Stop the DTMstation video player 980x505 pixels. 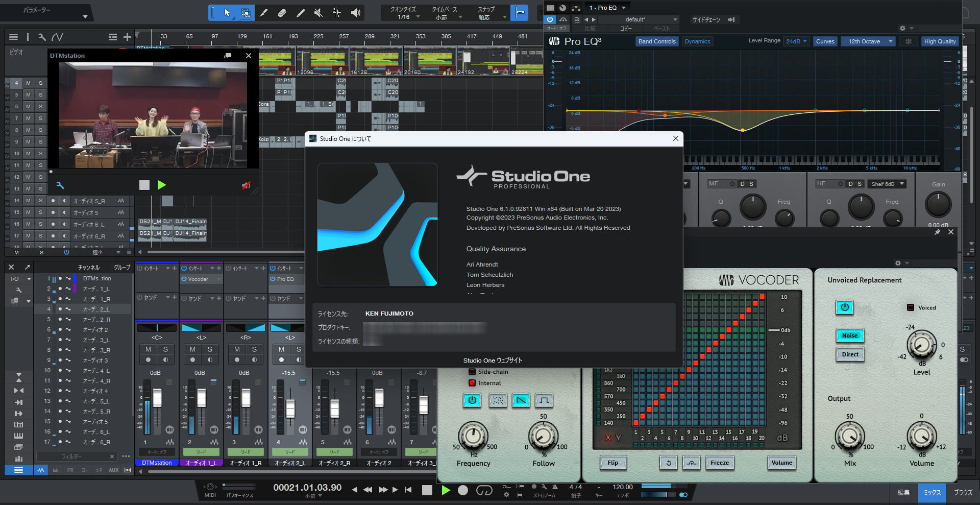click(x=144, y=185)
